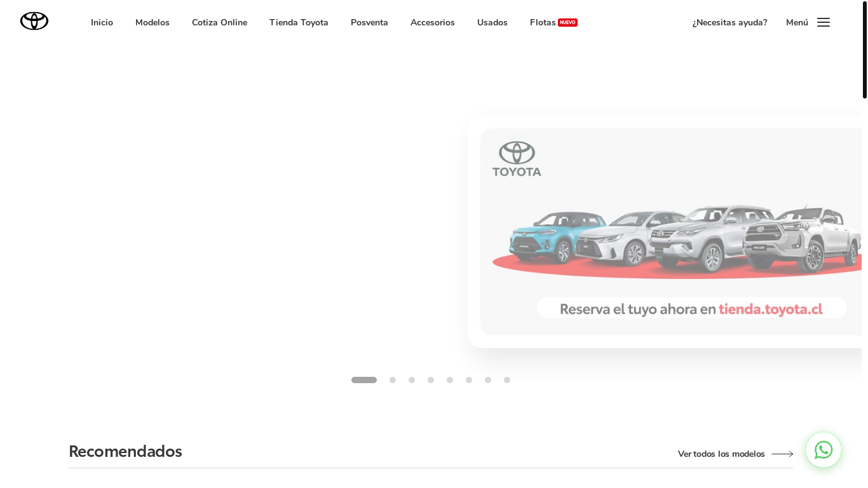Jump to the seventh carousel slide dot
Viewport: 868px width, 488px height.
click(488, 380)
